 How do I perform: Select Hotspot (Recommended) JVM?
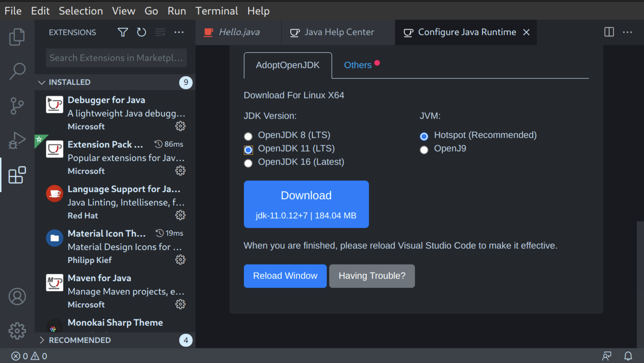point(424,136)
